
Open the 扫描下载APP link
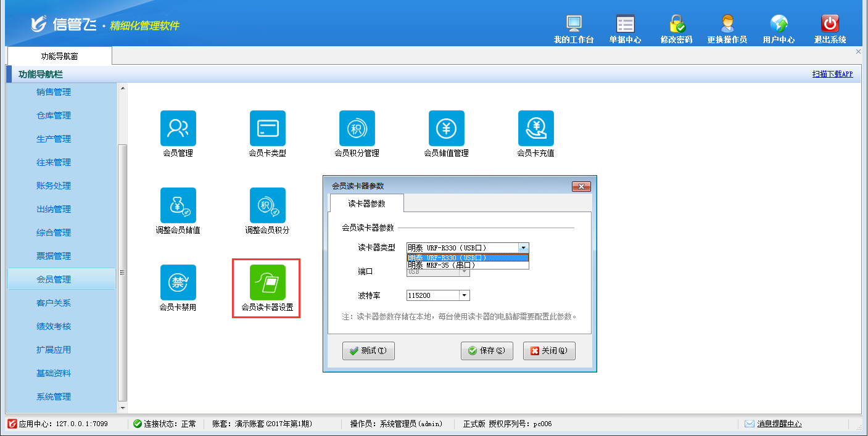[832, 74]
